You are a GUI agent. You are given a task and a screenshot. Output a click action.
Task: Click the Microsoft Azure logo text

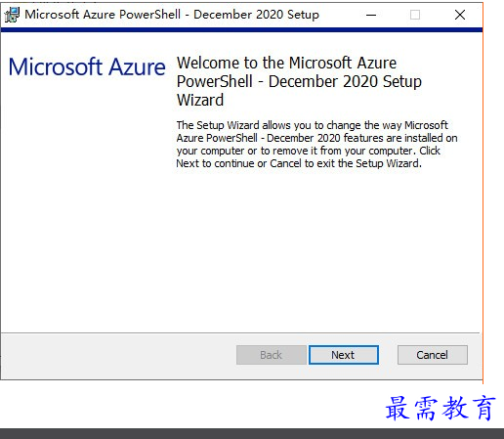point(87,66)
